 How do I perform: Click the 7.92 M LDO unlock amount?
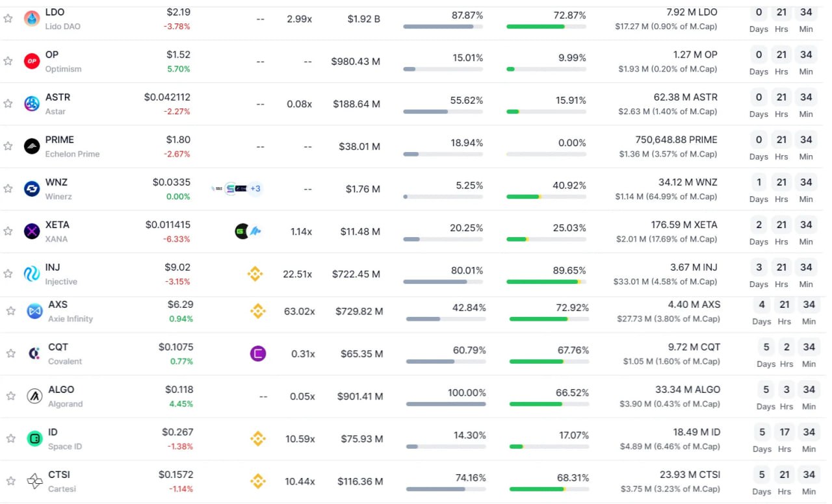click(692, 12)
